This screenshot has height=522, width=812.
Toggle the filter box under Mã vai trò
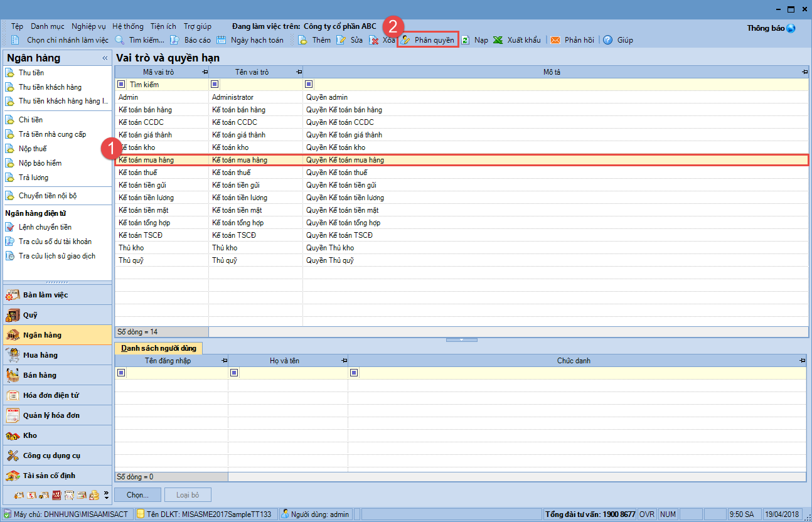point(122,84)
